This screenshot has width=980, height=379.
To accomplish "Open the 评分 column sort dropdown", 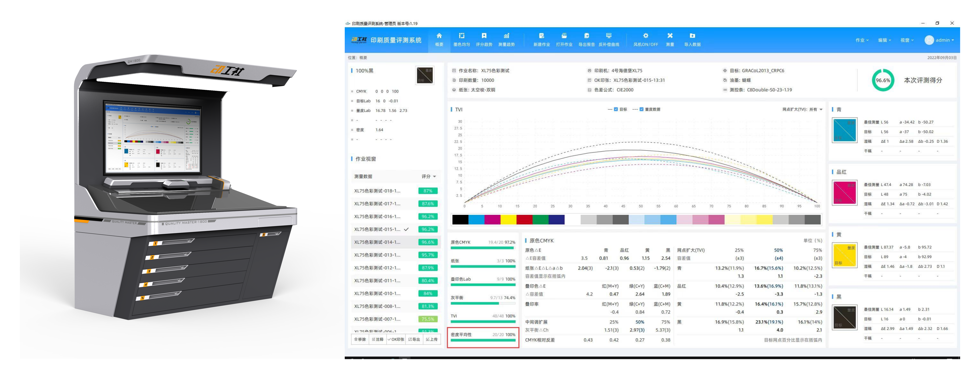I will (x=429, y=177).
